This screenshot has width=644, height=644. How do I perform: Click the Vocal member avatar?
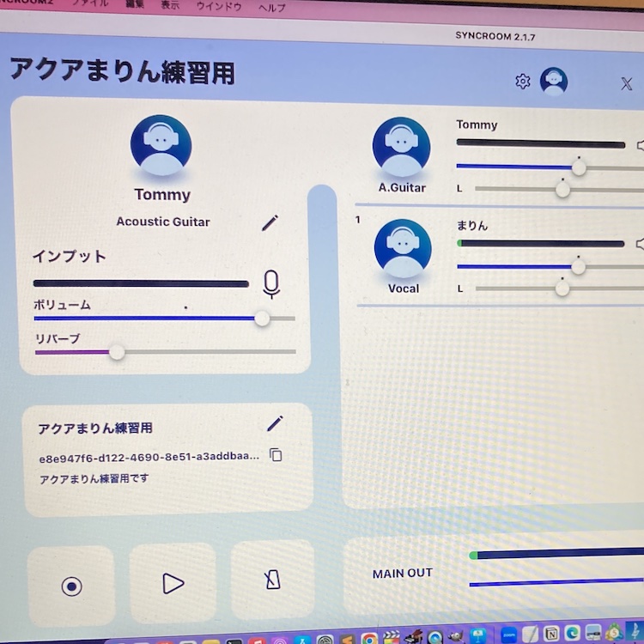point(403,248)
